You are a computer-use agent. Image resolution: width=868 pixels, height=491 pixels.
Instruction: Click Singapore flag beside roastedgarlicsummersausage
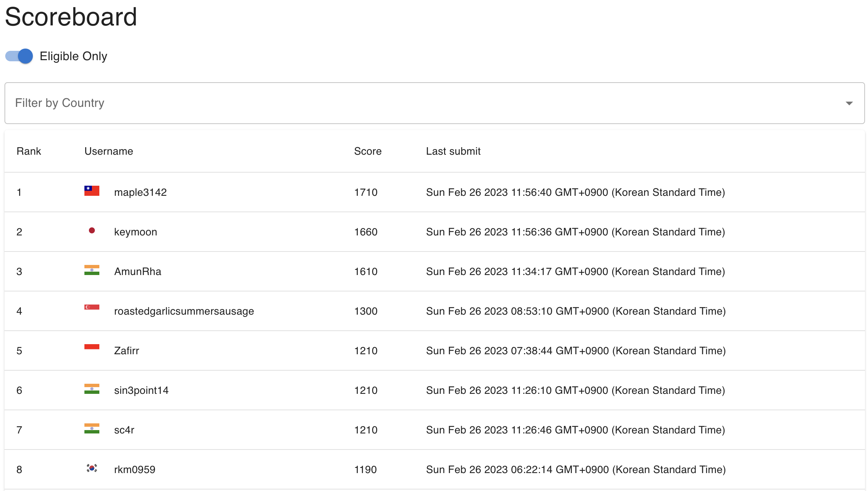tap(92, 308)
